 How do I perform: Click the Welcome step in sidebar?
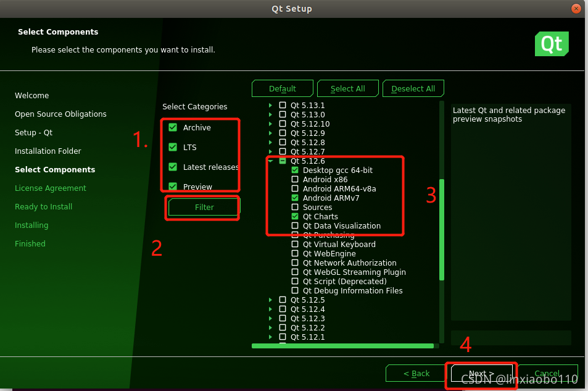click(x=32, y=95)
